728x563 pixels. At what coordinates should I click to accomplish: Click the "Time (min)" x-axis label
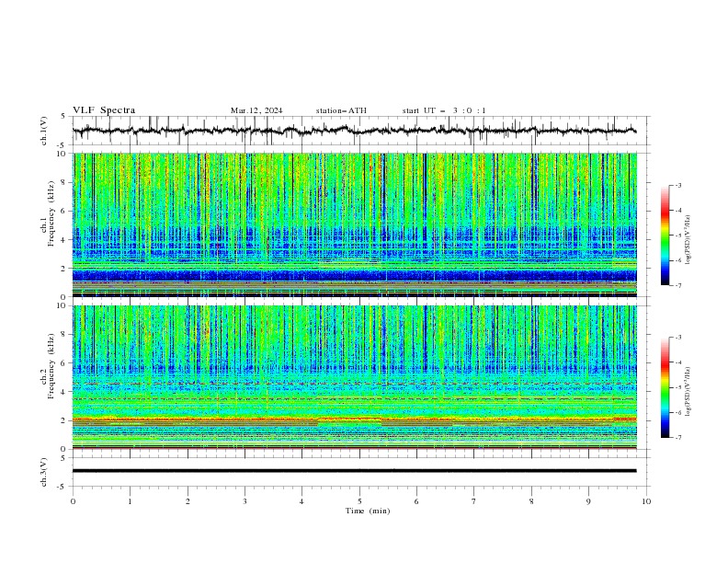coord(368,511)
